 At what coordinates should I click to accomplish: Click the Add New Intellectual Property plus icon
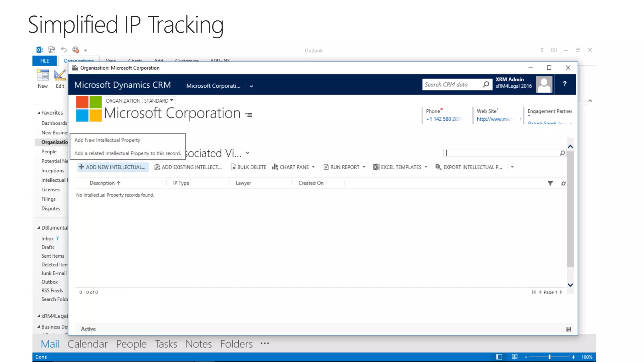(81, 167)
